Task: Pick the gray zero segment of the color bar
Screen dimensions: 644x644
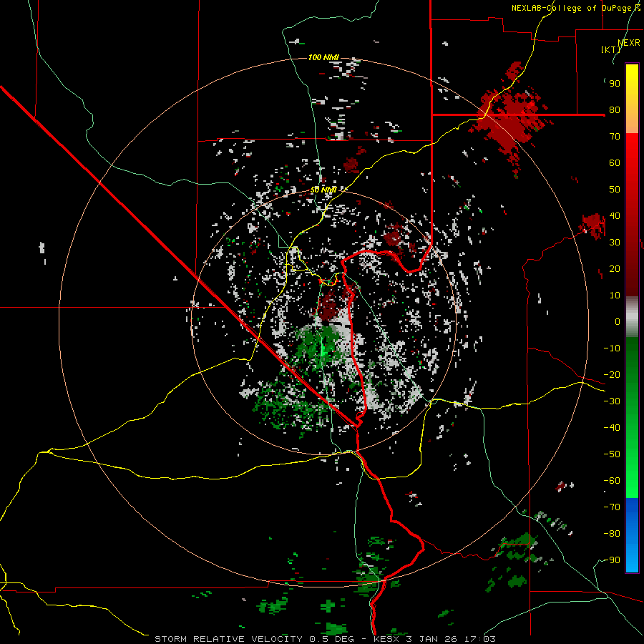Action: 632,317
